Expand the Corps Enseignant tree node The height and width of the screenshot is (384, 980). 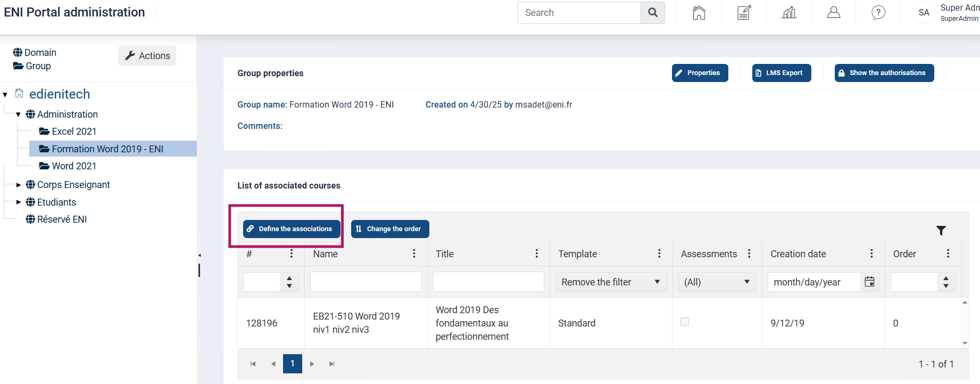coord(18,185)
